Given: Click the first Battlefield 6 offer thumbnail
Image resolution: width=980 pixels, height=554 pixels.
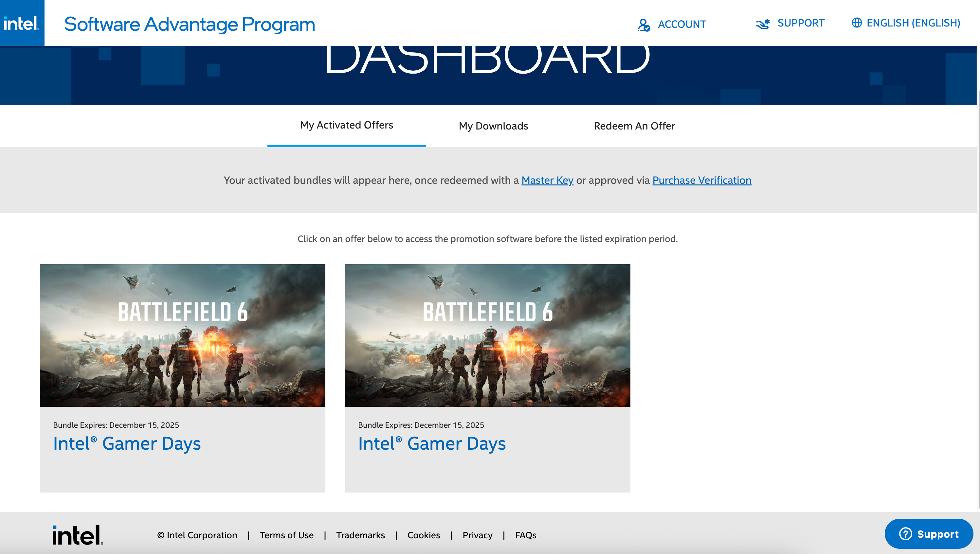Looking at the screenshot, I should coord(182,335).
